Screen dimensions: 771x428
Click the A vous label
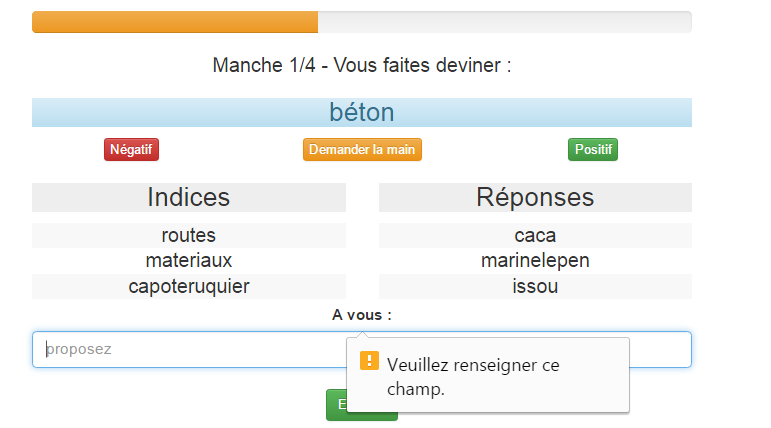pos(362,315)
